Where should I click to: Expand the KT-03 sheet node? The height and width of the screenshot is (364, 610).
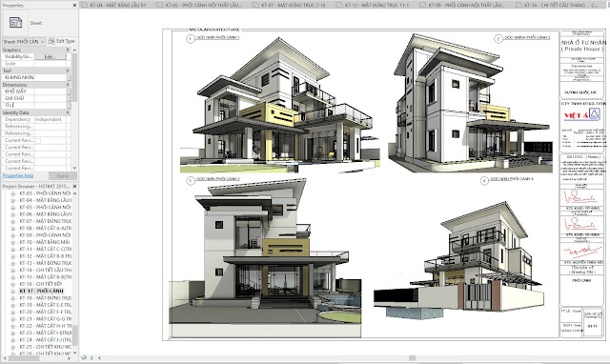click(12, 193)
